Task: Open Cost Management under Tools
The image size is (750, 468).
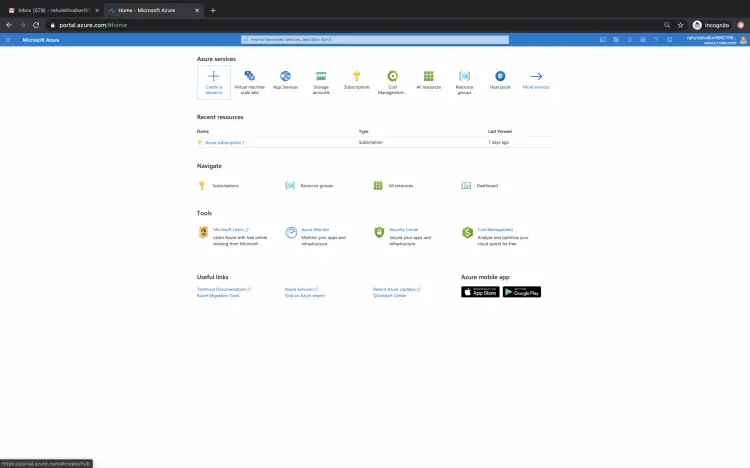Action: pyautogui.click(x=495, y=230)
